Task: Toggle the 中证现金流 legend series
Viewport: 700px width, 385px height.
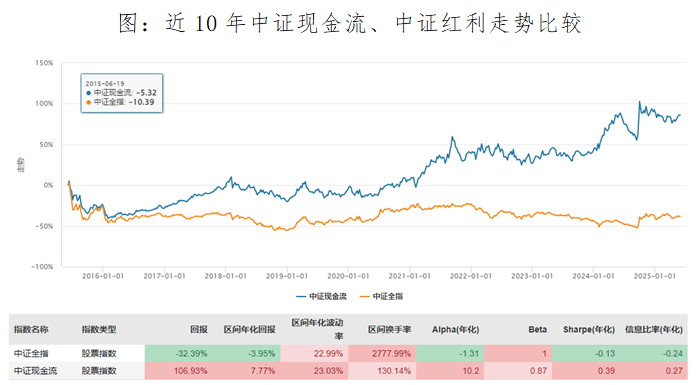Action: point(321,296)
